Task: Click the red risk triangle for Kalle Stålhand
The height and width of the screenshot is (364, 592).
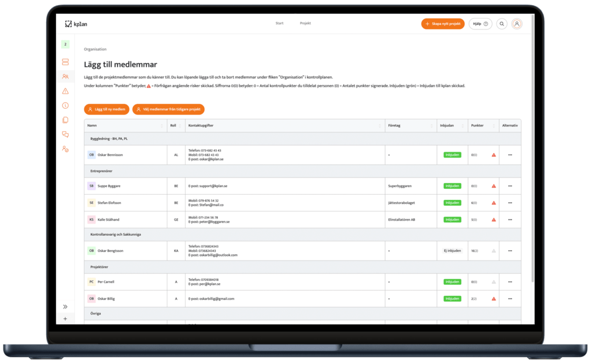Action: coord(494,220)
